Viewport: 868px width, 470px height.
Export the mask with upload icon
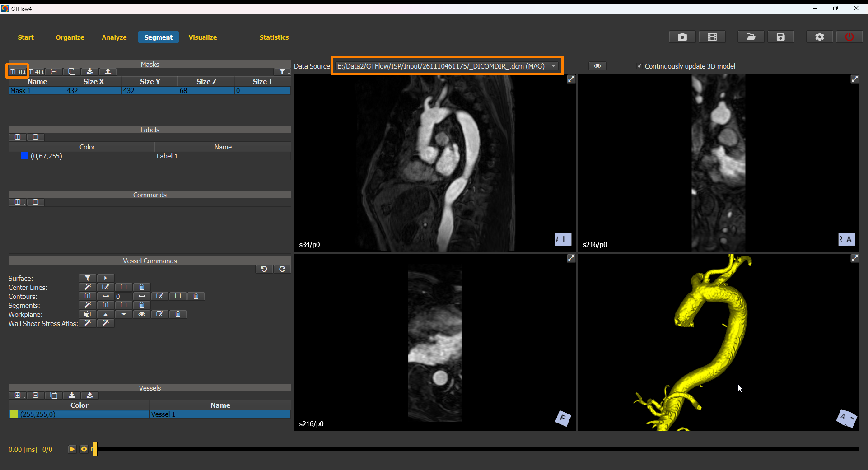click(108, 72)
